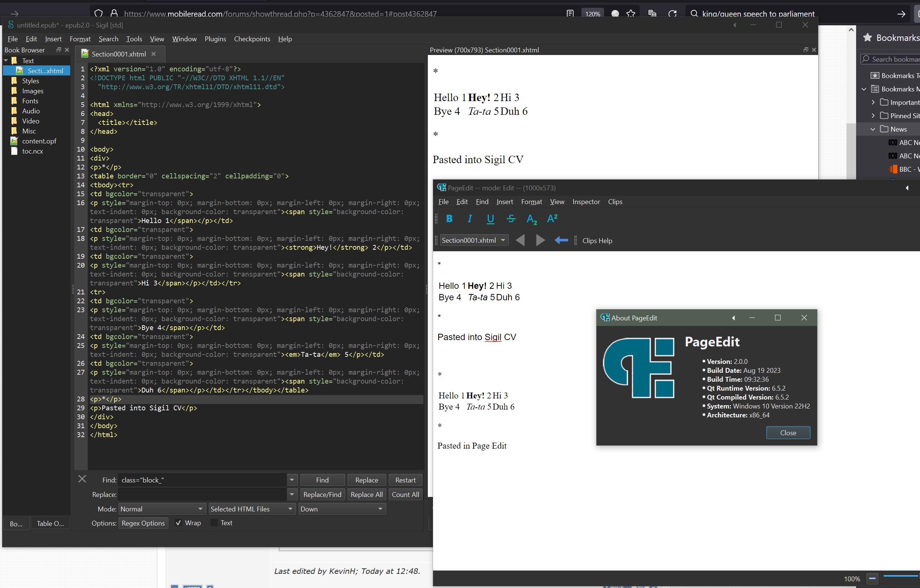Close the Find and Replace panel

[x=82, y=479]
